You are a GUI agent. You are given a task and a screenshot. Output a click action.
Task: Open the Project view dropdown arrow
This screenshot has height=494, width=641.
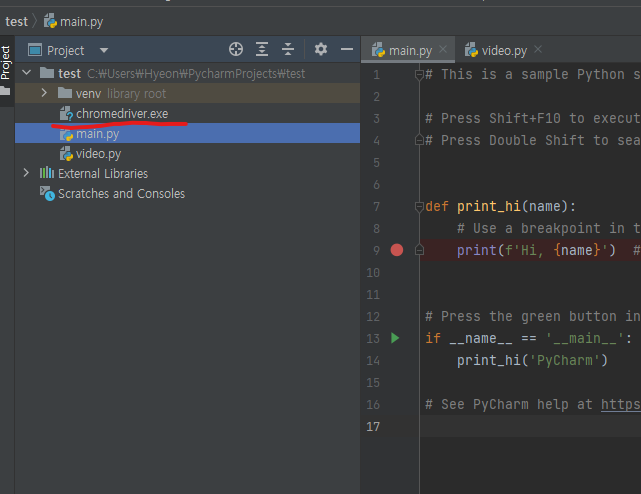(x=104, y=51)
